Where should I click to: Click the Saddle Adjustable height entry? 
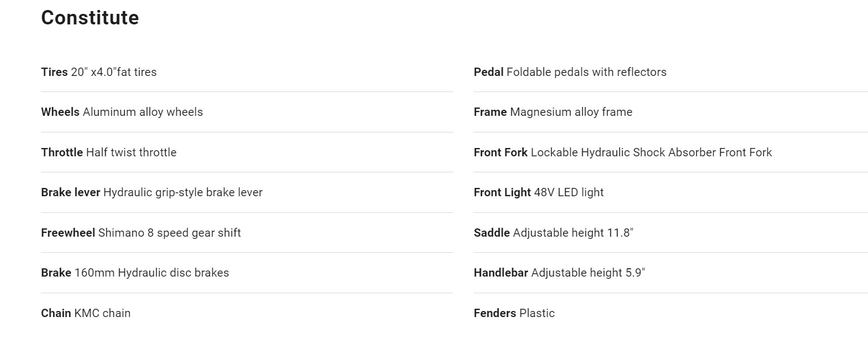553,233
